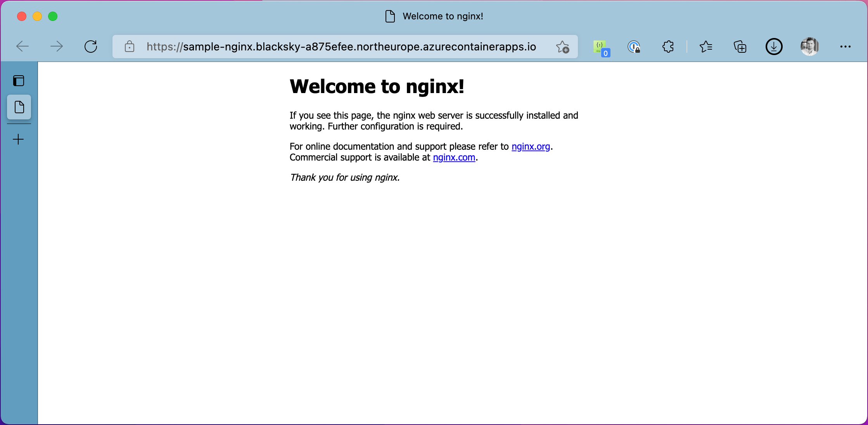Open the green JSON extension icon

tap(601, 47)
